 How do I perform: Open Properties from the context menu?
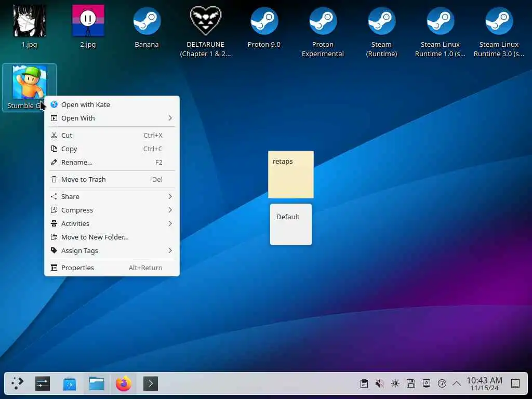coord(112,268)
